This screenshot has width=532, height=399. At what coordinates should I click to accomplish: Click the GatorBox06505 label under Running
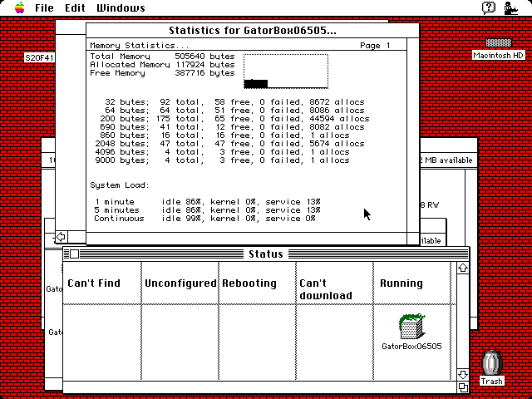(411, 346)
